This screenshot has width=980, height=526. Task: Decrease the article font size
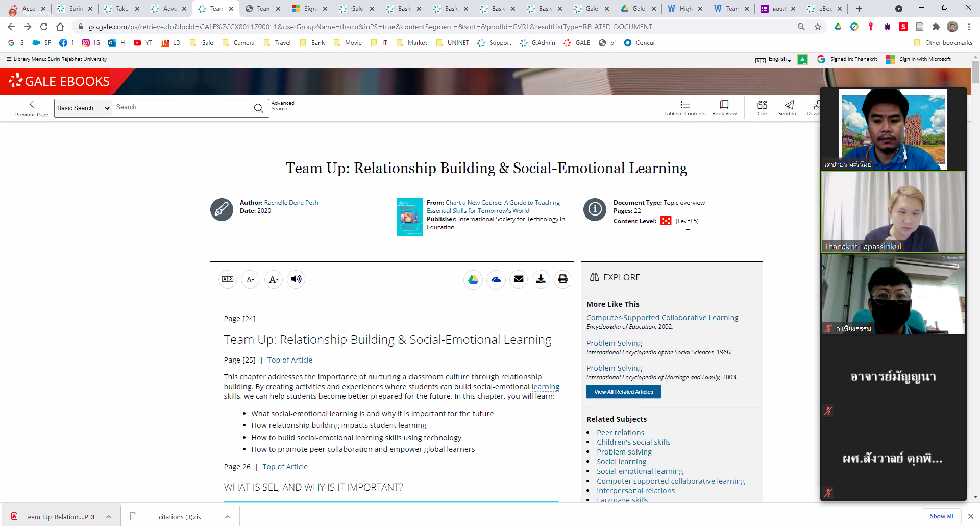[x=250, y=279]
